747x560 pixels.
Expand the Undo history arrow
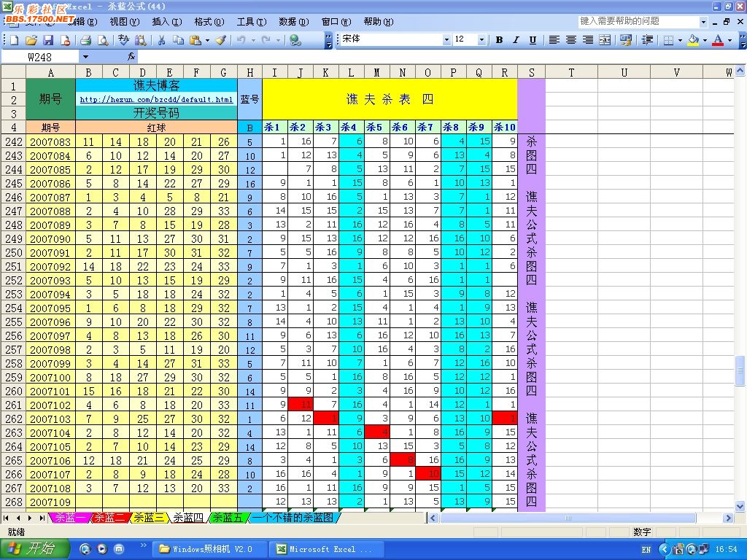pos(253,41)
